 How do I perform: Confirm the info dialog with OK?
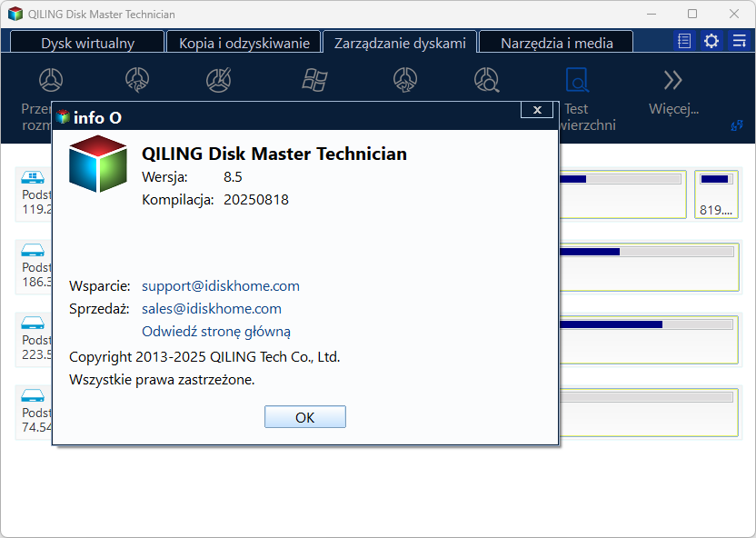click(305, 417)
